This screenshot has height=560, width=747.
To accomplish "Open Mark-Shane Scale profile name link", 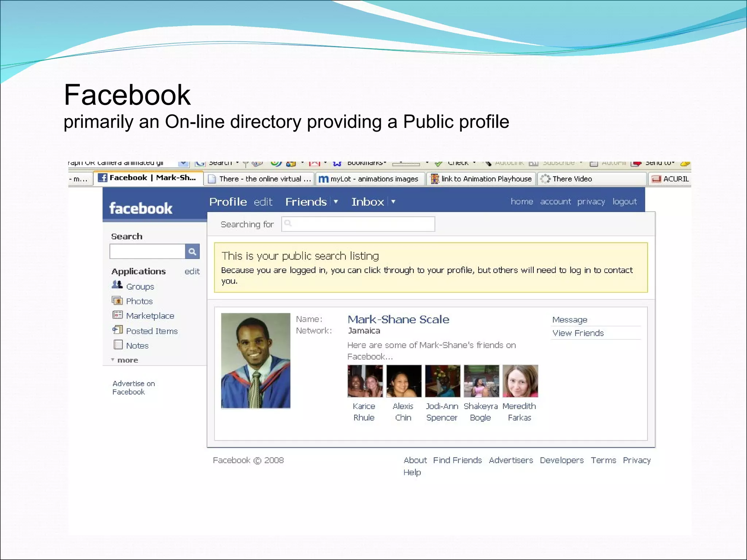I will pyautogui.click(x=398, y=319).
